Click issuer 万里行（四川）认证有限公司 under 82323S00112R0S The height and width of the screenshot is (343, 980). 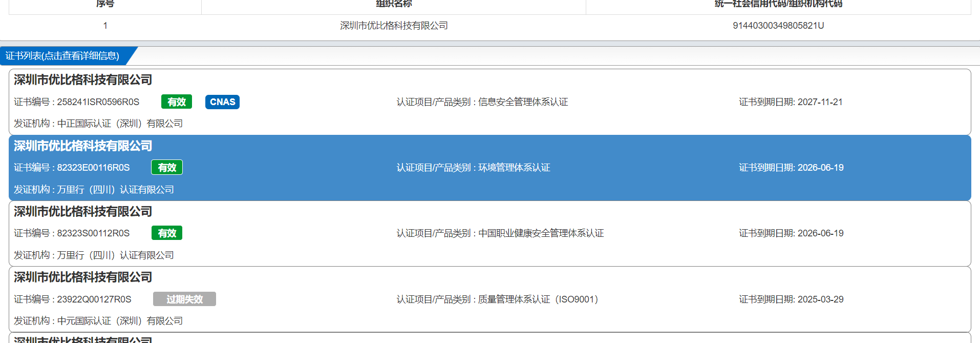pos(116,255)
